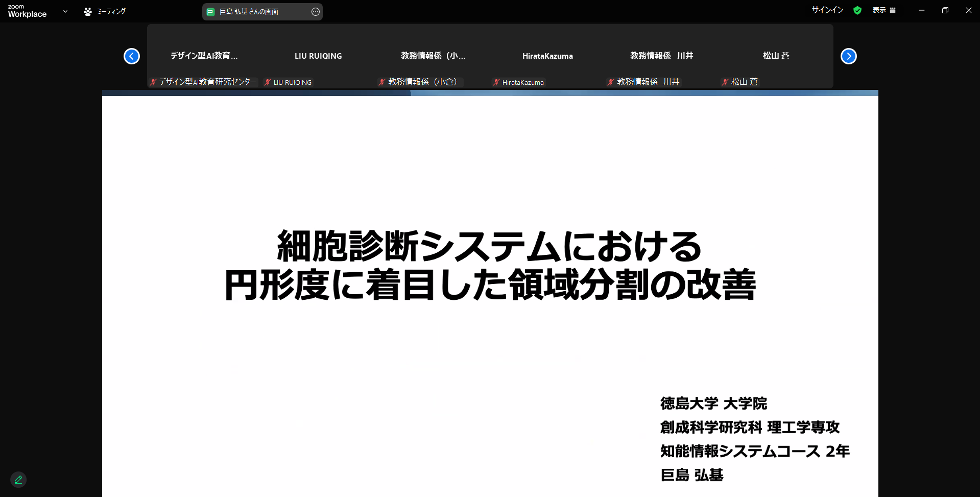Go to previous participants with the left arrow
This screenshot has width=980, height=497.
click(x=131, y=56)
